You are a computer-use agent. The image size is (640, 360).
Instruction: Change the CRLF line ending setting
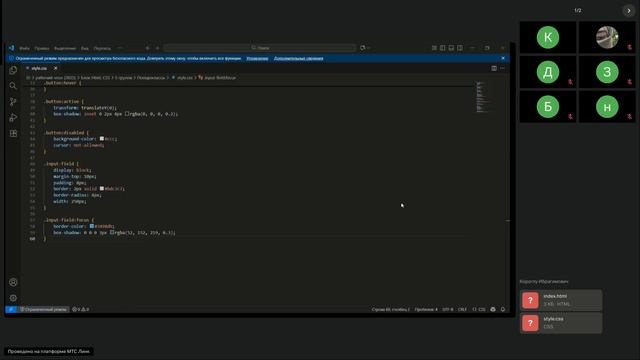[x=462, y=309]
